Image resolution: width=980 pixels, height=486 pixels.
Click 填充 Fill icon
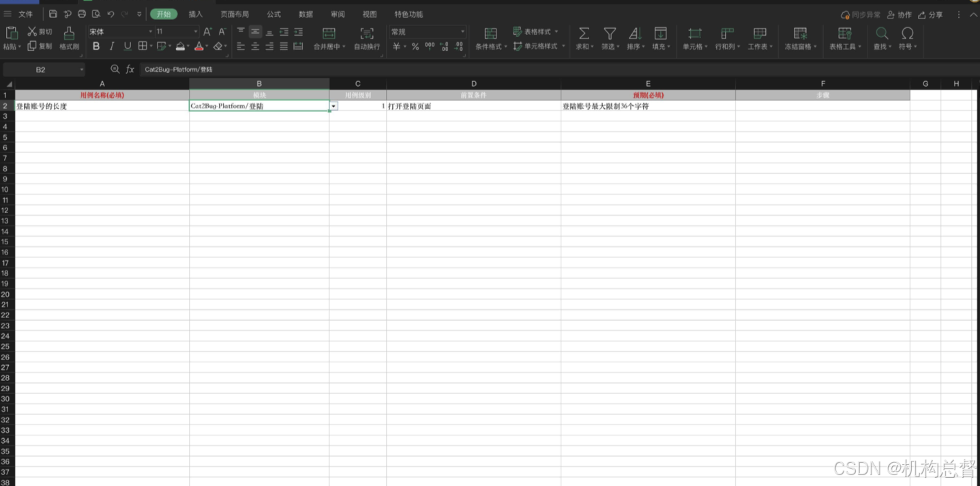coord(660,33)
